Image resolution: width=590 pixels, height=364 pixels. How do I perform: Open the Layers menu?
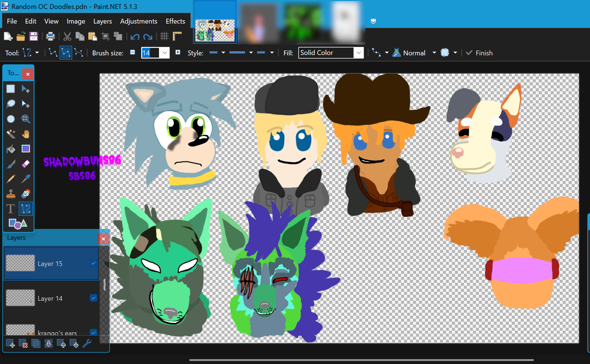point(103,21)
